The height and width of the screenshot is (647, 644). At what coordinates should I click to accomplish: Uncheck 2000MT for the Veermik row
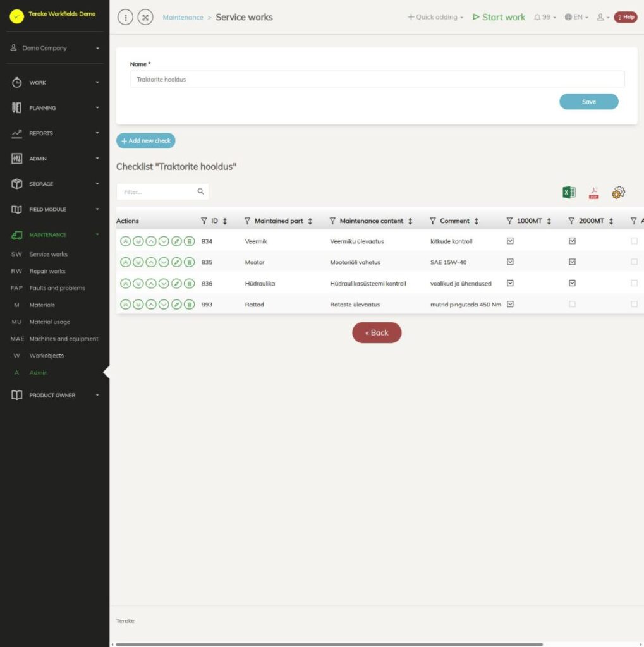pos(572,241)
